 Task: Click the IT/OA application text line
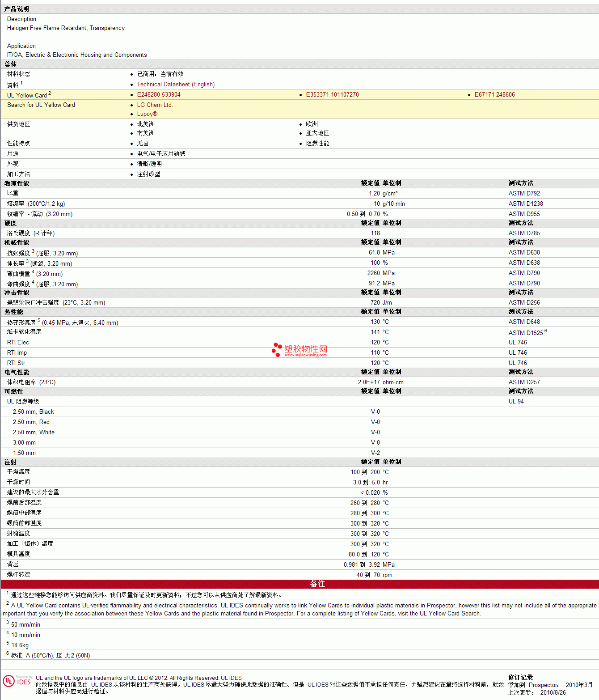pos(77,55)
